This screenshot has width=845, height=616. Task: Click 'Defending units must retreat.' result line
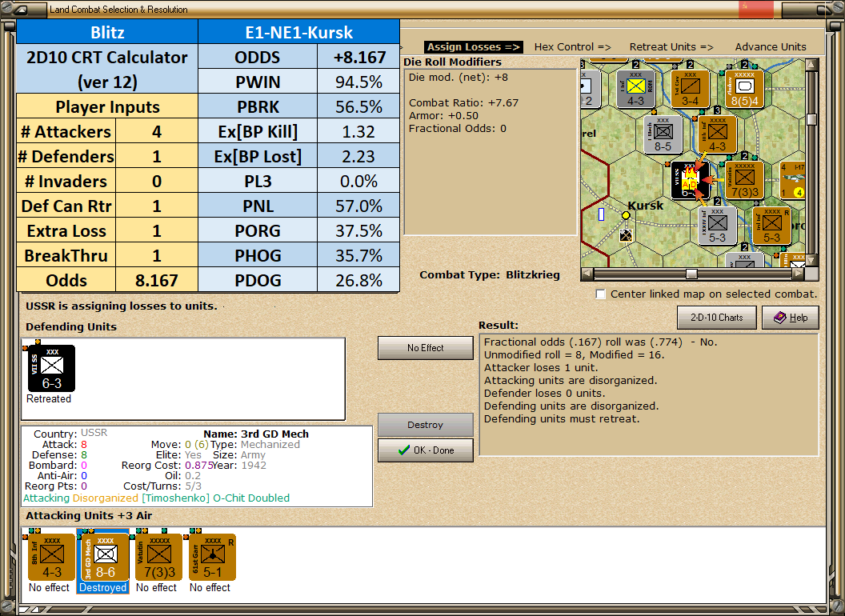tap(562, 418)
